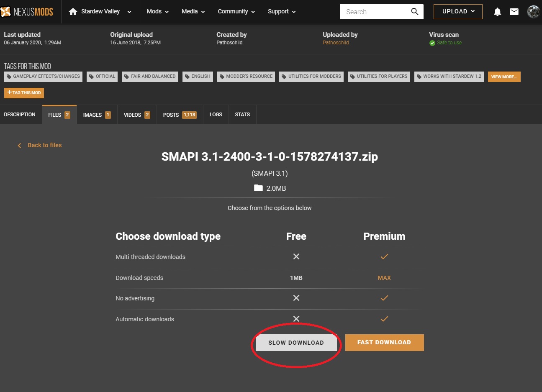Screen dimensions: 542x392
Task: Click the Utilities for Modders tag
Action: point(311,77)
